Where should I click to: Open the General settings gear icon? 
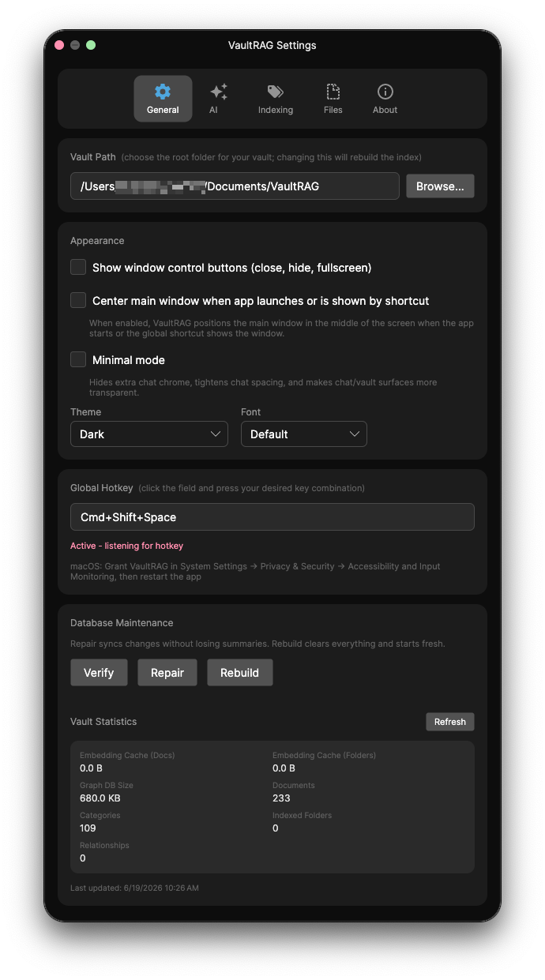point(163,92)
